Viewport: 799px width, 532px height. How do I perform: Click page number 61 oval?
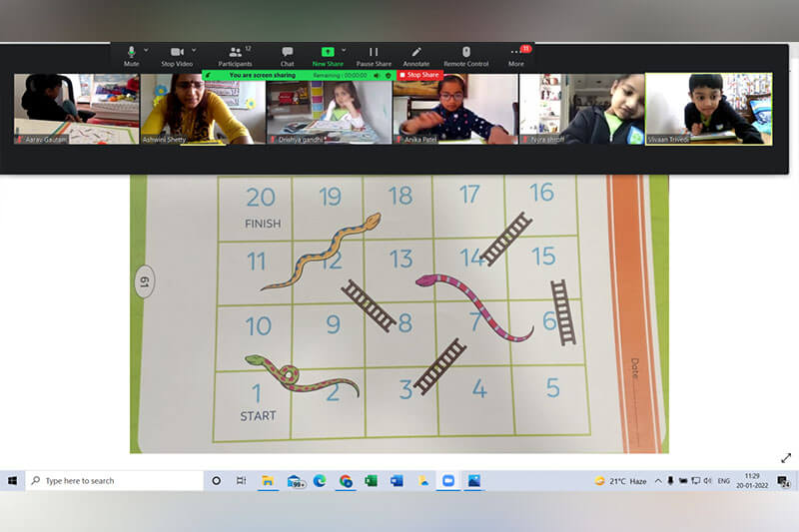[145, 281]
